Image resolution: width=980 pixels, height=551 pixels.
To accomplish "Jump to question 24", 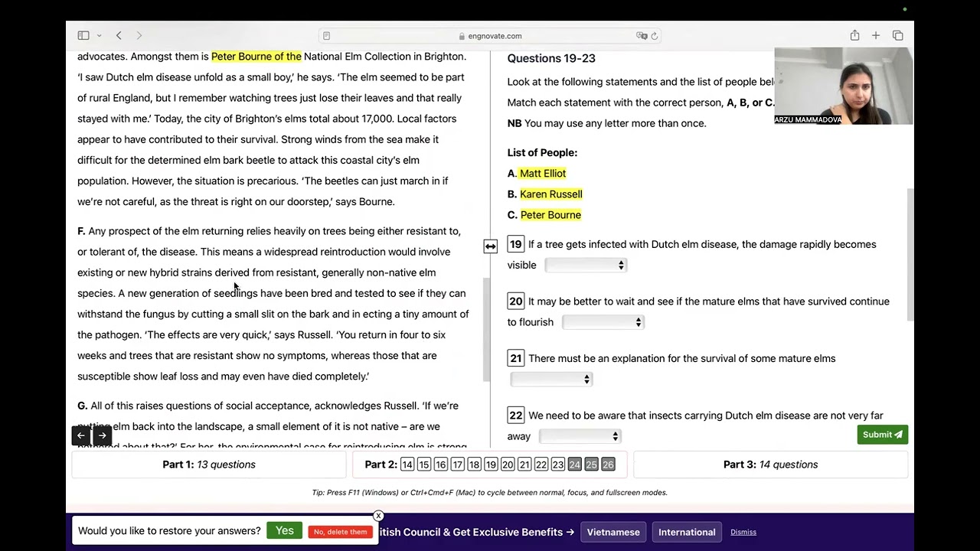I will pos(574,465).
